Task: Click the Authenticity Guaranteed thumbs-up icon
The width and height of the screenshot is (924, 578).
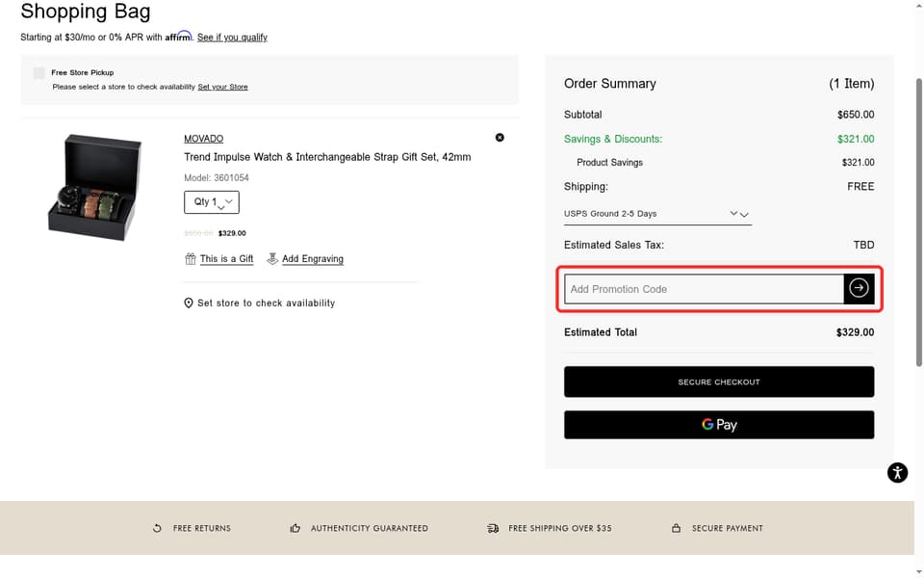Action: [x=295, y=529]
